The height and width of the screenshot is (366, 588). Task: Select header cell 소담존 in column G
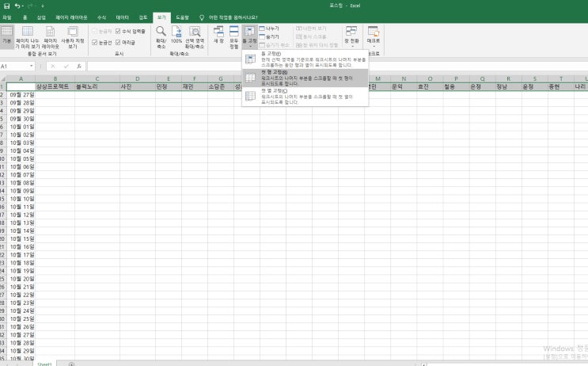click(221, 86)
